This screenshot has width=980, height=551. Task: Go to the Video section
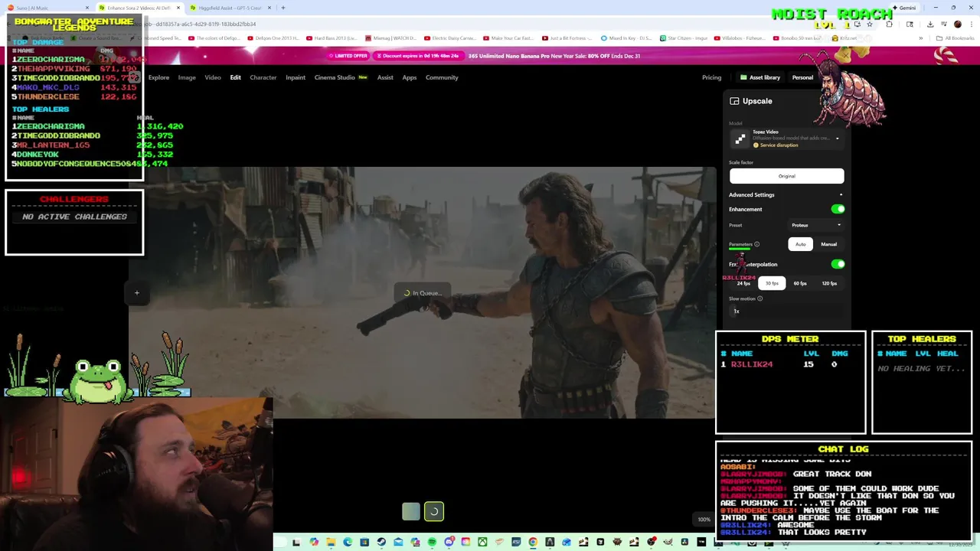click(213, 77)
